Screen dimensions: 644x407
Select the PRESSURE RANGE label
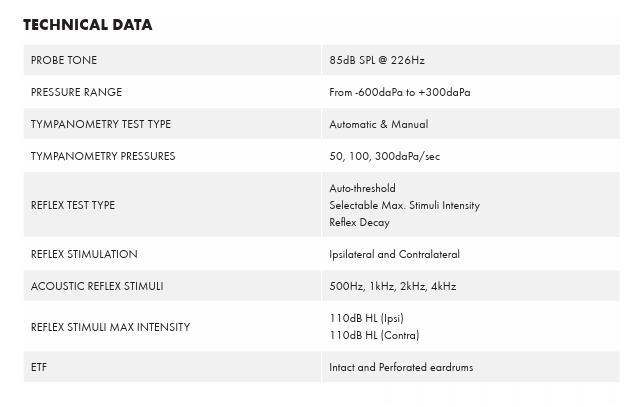coord(76,92)
